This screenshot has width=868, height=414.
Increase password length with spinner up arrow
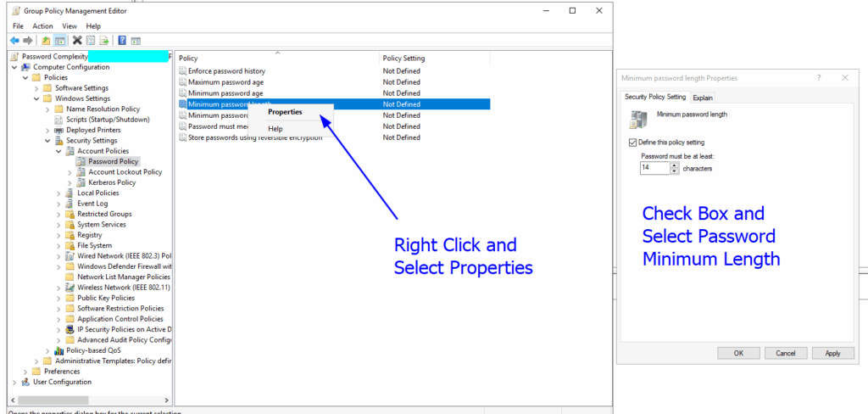pos(675,165)
